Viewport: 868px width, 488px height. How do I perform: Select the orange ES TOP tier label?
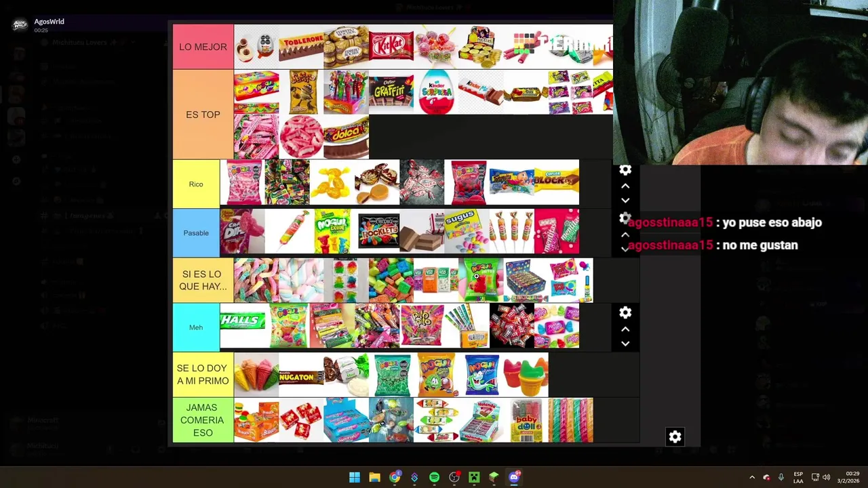(x=203, y=115)
